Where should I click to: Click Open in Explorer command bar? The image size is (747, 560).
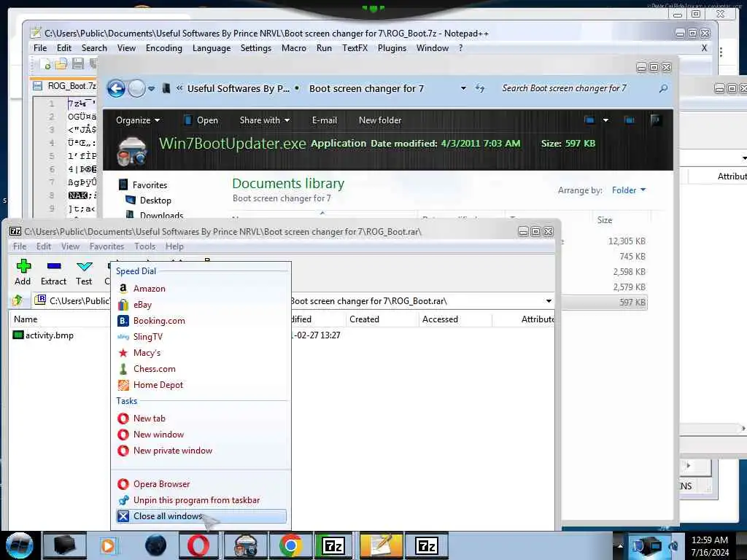(201, 120)
